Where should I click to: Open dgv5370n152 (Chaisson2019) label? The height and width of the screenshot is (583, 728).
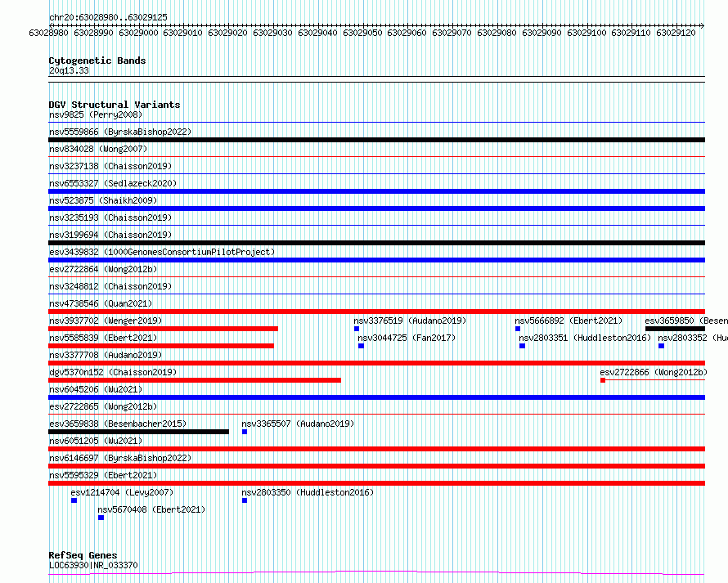(x=113, y=372)
